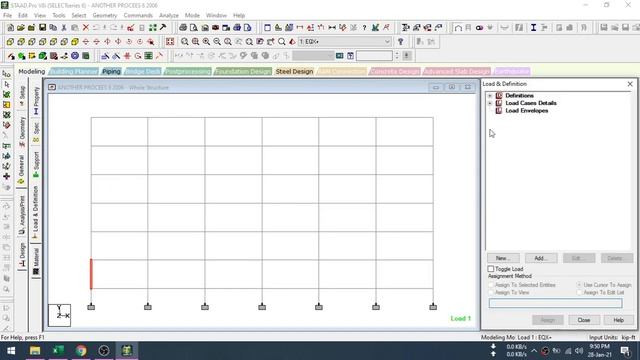Click the greyed Assign button
640x360 pixels.
point(548,320)
